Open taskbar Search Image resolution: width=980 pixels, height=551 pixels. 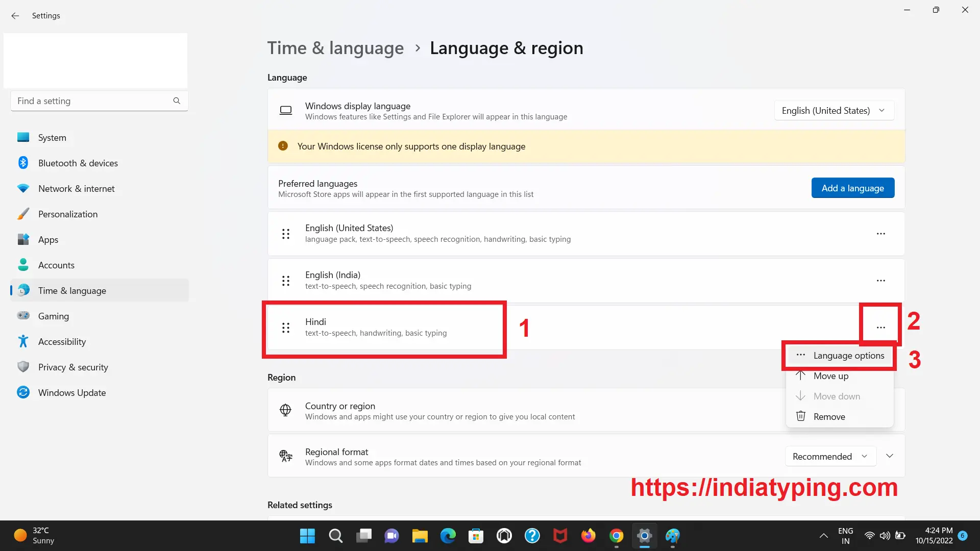tap(335, 536)
